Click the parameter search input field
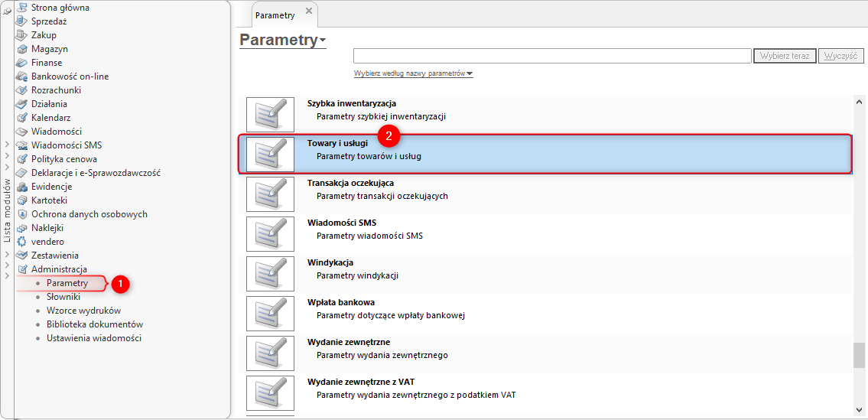Image resolution: width=868 pixels, height=420 pixels. (551, 56)
